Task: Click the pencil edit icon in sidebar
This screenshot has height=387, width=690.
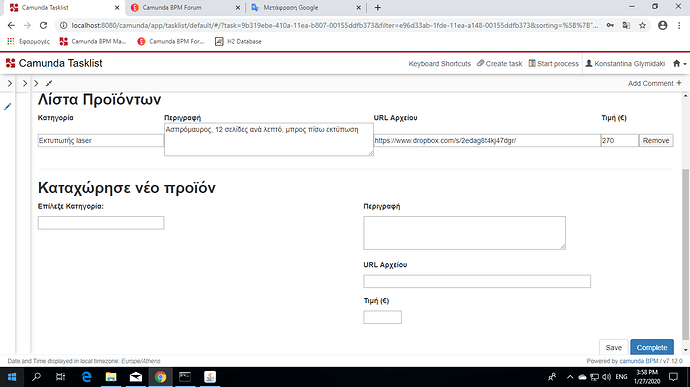Action: point(7,107)
